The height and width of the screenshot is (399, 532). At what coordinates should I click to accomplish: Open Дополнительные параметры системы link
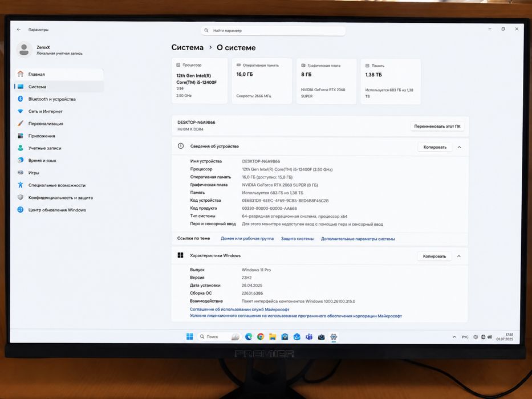[x=358, y=239]
